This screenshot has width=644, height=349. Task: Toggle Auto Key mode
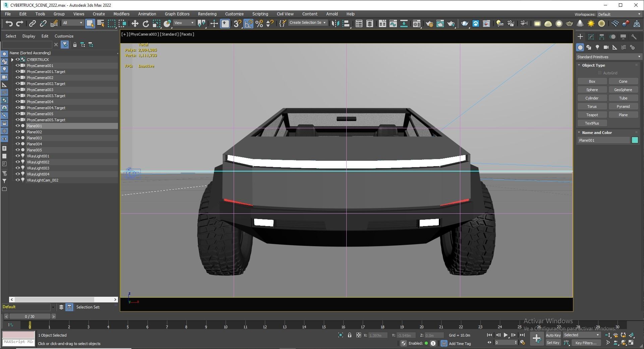[553, 335]
